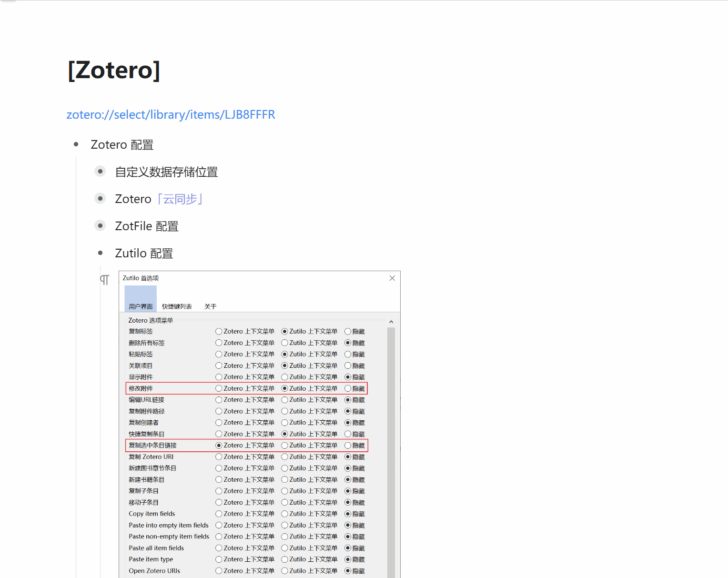
Task: Hide the Paste item type option
Action: coord(347,559)
